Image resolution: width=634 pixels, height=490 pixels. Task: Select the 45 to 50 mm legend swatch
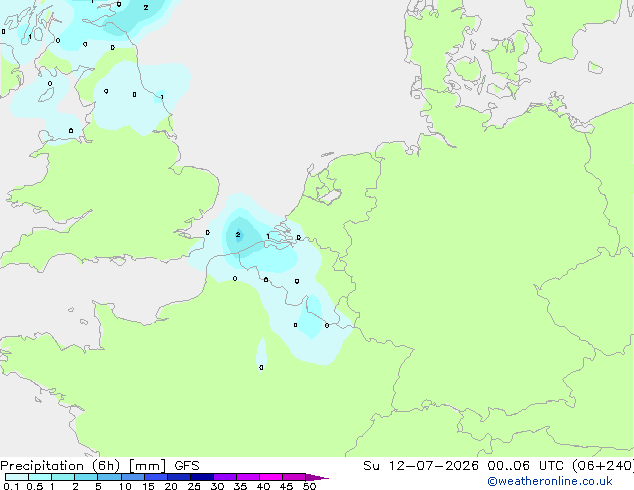pyautogui.click(x=294, y=477)
